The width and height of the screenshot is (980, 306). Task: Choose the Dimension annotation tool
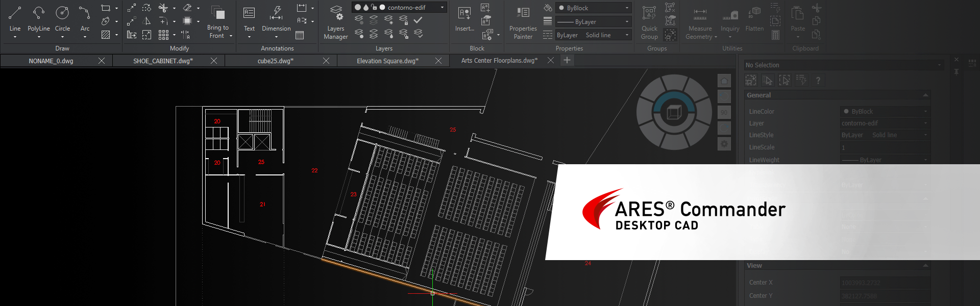point(276,18)
